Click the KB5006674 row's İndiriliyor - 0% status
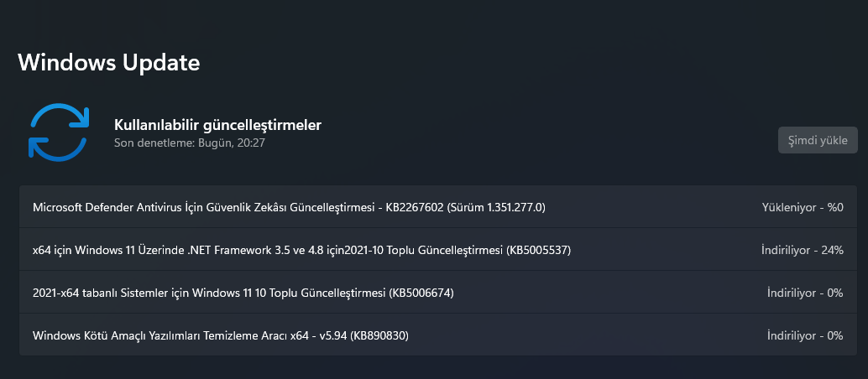Screen dimensions: 868x379 point(804,293)
